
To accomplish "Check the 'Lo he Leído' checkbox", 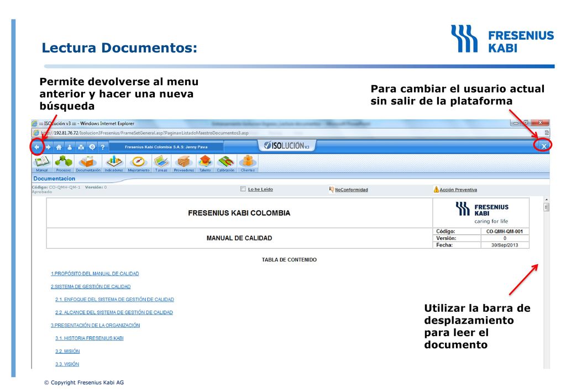I will pos(243,189).
